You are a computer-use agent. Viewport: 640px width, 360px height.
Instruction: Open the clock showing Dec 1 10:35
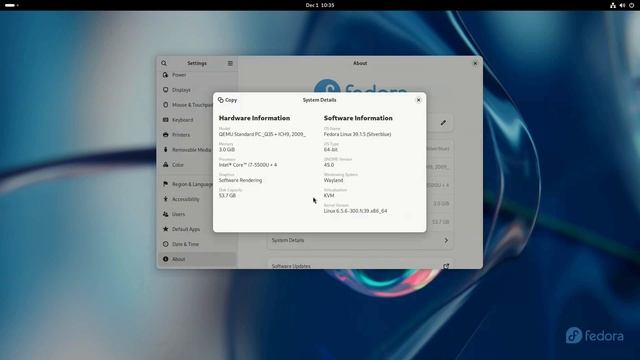tap(320, 5)
